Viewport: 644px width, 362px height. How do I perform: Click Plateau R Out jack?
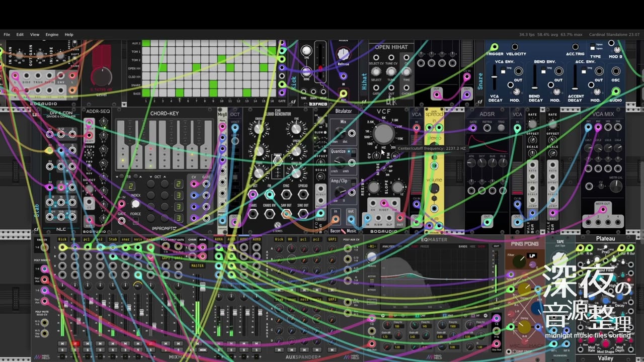click(630, 248)
